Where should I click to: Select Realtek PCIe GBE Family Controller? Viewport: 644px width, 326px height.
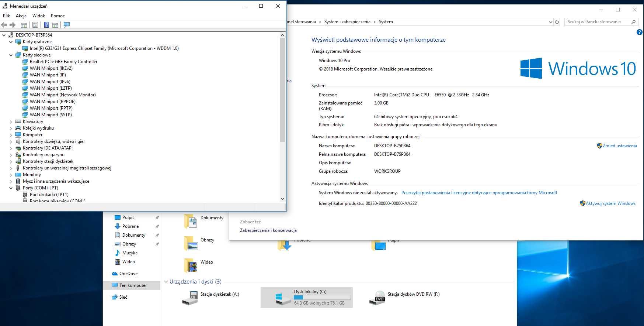point(63,62)
